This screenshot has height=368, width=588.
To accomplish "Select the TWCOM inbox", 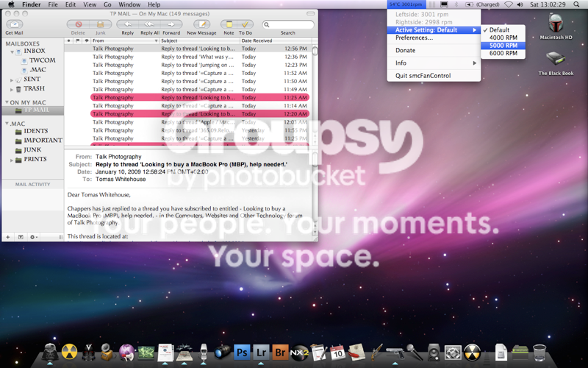I will (42, 60).
